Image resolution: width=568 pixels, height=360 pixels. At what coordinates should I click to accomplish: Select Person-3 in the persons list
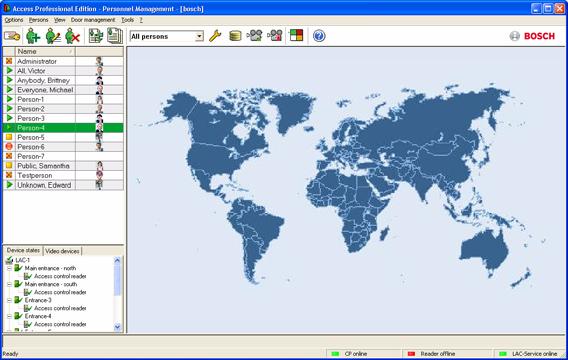pyautogui.click(x=63, y=118)
